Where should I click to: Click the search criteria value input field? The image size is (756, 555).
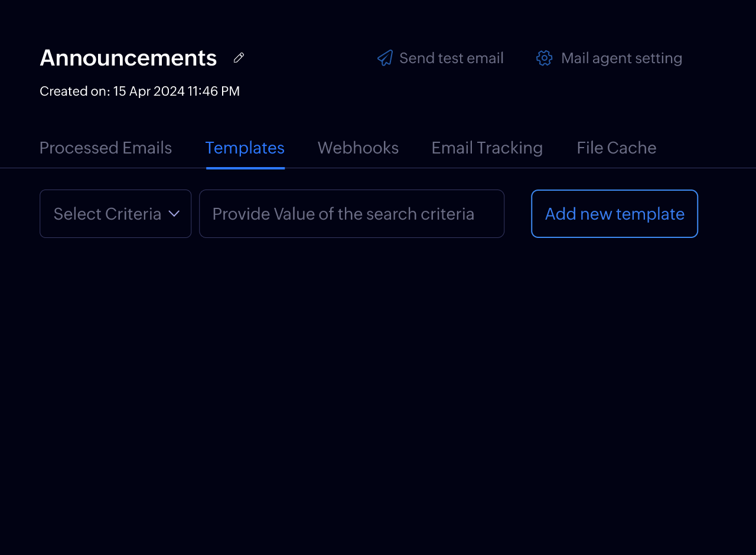tap(351, 213)
